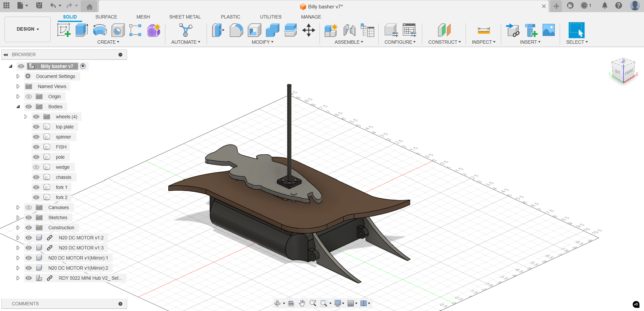Select the New Component tool
Screen dimensions: 644x311
(331, 30)
